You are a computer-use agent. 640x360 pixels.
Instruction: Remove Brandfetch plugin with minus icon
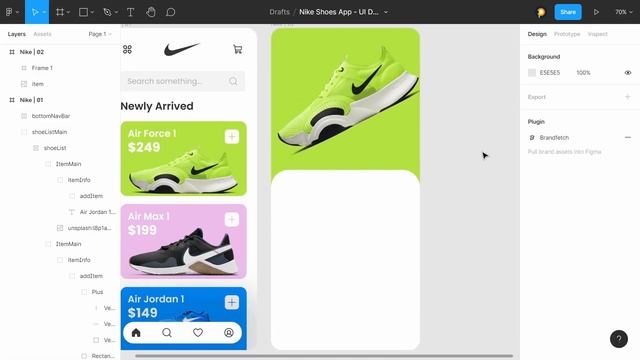tap(628, 138)
